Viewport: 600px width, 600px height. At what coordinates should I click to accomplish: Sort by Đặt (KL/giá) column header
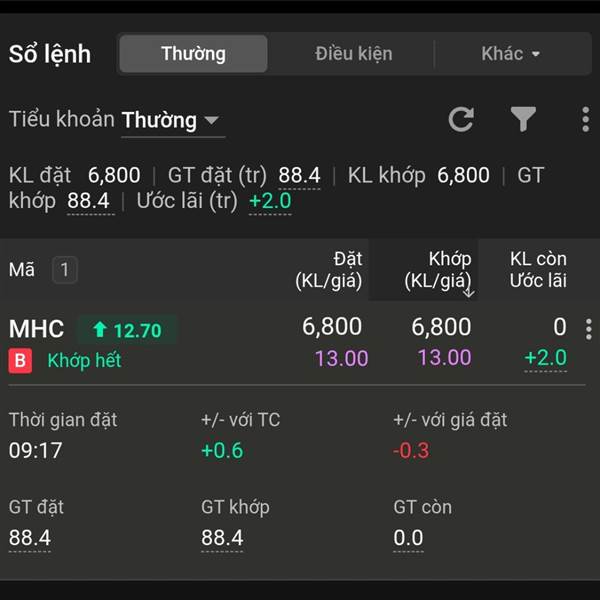328,270
